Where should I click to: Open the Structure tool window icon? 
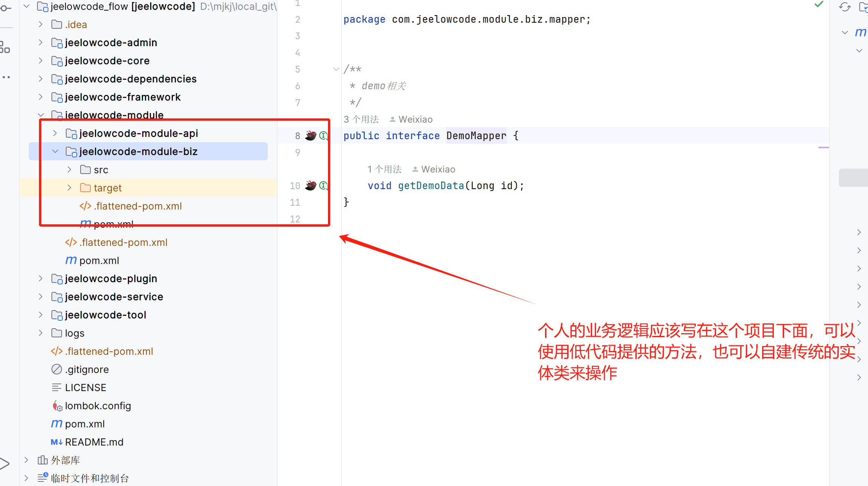(x=5, y=47)
